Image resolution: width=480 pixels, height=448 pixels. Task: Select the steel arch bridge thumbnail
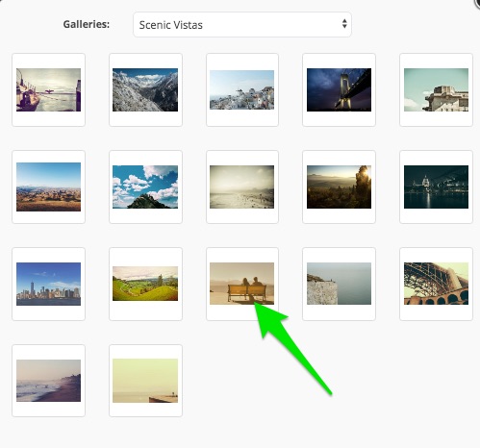436,284
